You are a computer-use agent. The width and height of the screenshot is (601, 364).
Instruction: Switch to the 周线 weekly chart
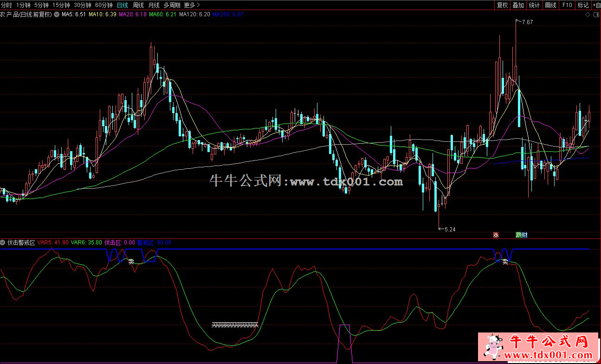pos(138,5)
